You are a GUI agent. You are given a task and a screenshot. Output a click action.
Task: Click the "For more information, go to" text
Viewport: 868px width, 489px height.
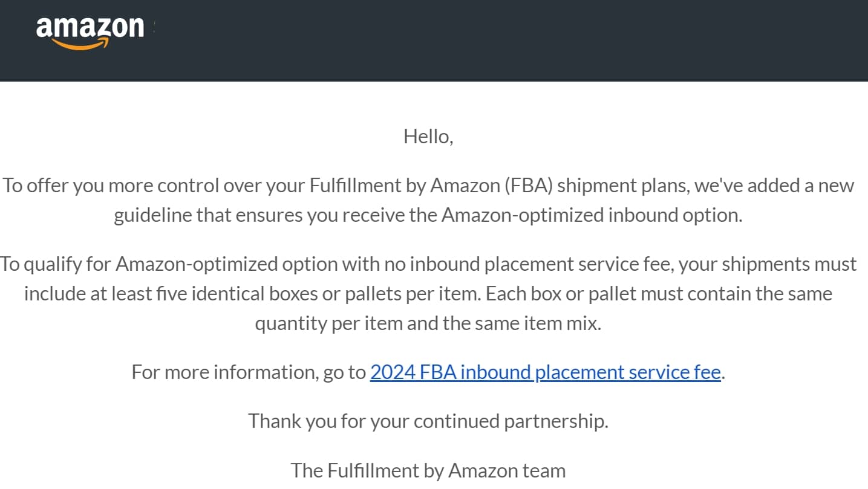pos(249,372)
